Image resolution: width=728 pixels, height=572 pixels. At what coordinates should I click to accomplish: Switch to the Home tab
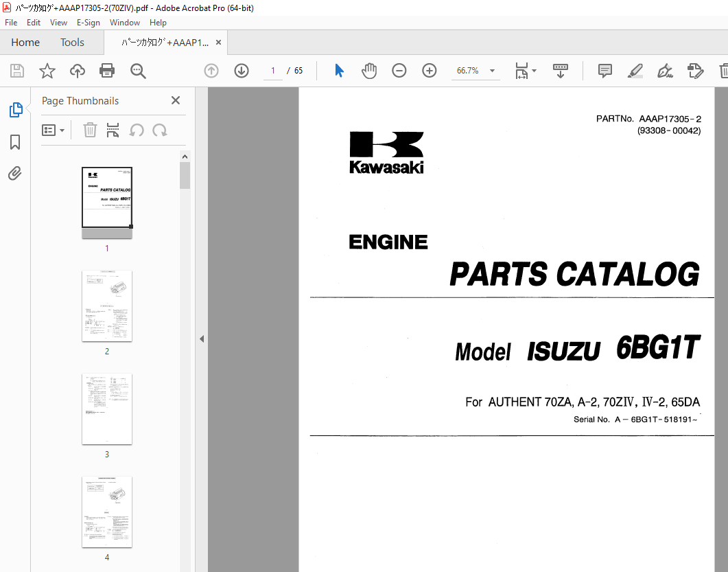pyautogui.click(x=25, y=43)
